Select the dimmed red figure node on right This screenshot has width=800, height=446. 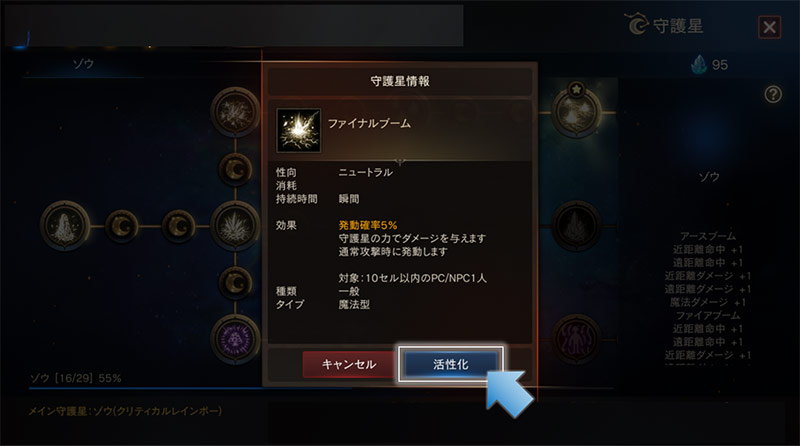click(x=577, y=339)
